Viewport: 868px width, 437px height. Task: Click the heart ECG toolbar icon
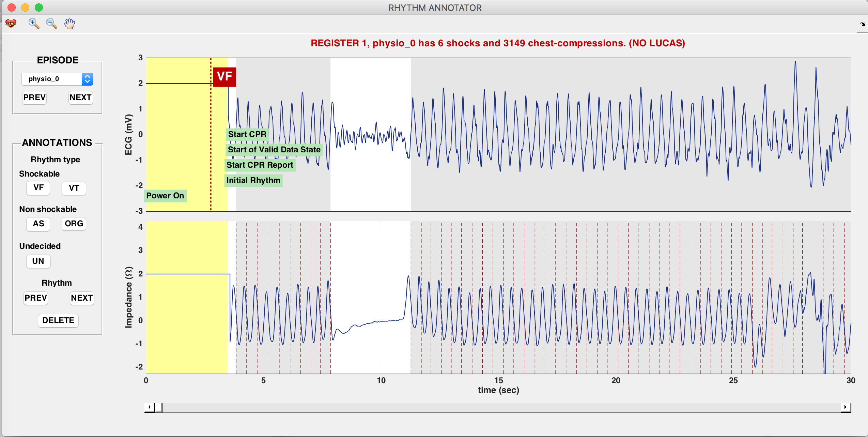pos(11,24)
